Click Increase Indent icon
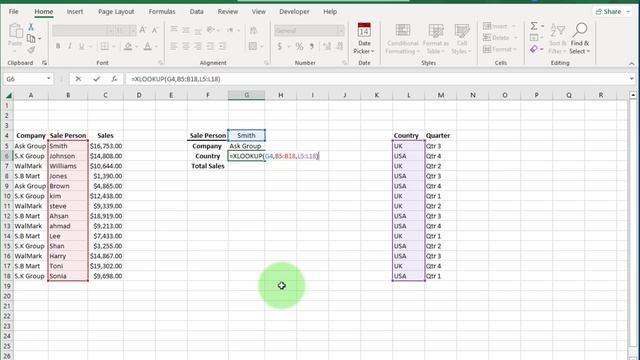Screen dimensions: 640x360 pyautogui.click(x=222, y=46)
